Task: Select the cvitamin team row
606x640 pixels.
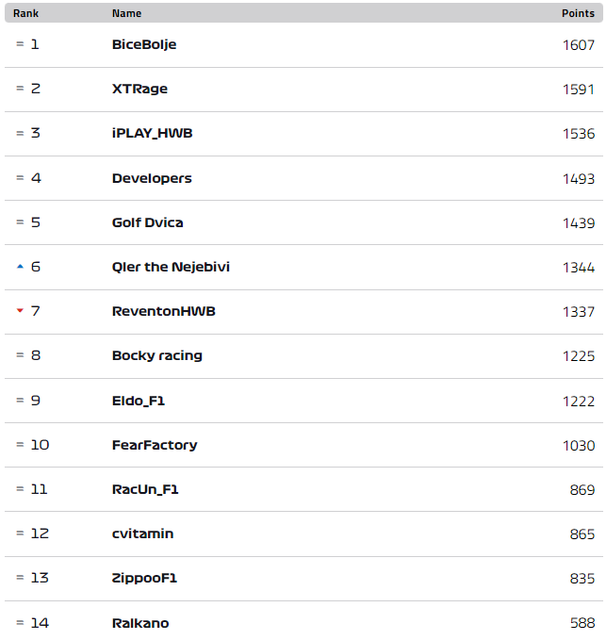Action: 304,534
